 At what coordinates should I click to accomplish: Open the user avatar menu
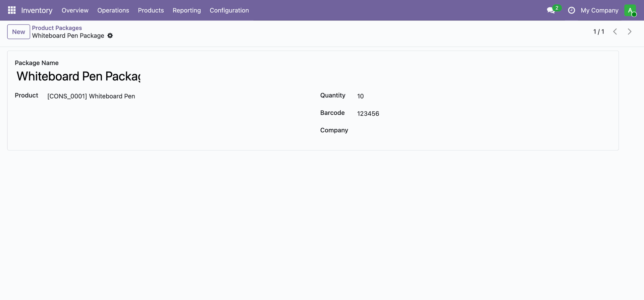(x=630, y=10)
